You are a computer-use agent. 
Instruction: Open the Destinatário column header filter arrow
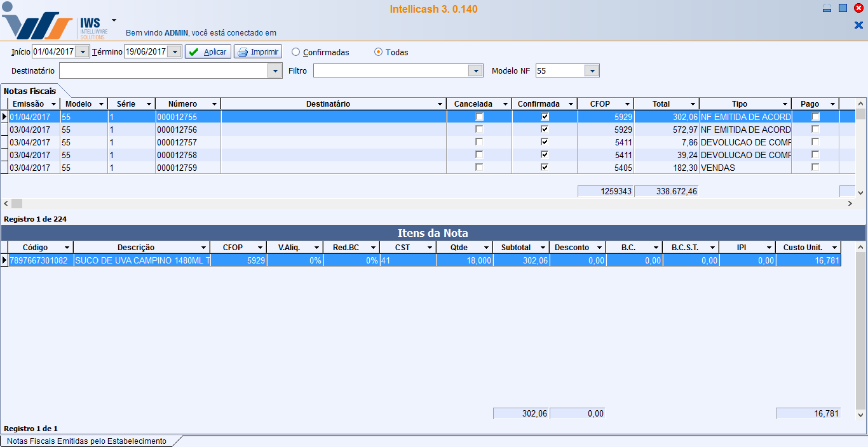click(440, 104)
